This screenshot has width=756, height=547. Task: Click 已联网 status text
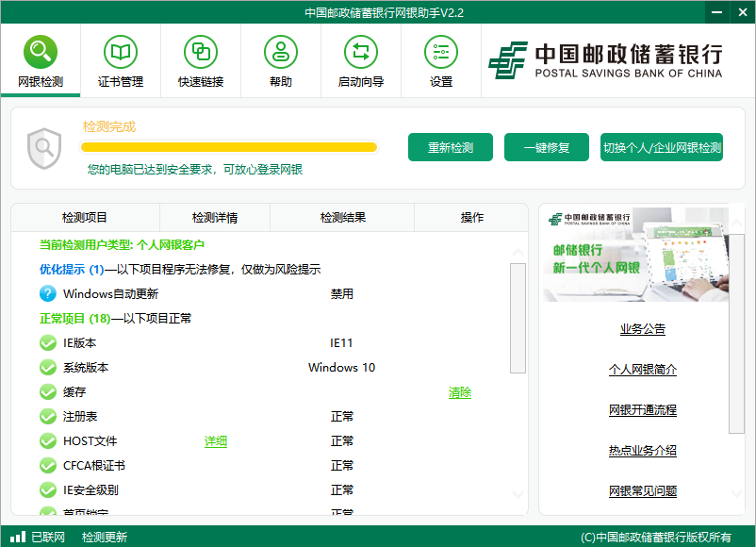[x=48, y=537]
